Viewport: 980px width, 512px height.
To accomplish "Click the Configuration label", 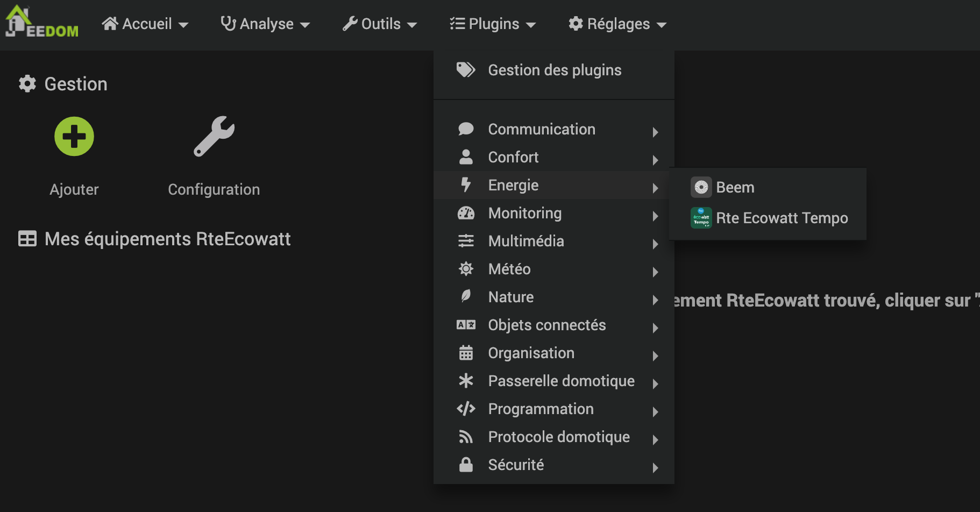I will (x=214, y=189).
